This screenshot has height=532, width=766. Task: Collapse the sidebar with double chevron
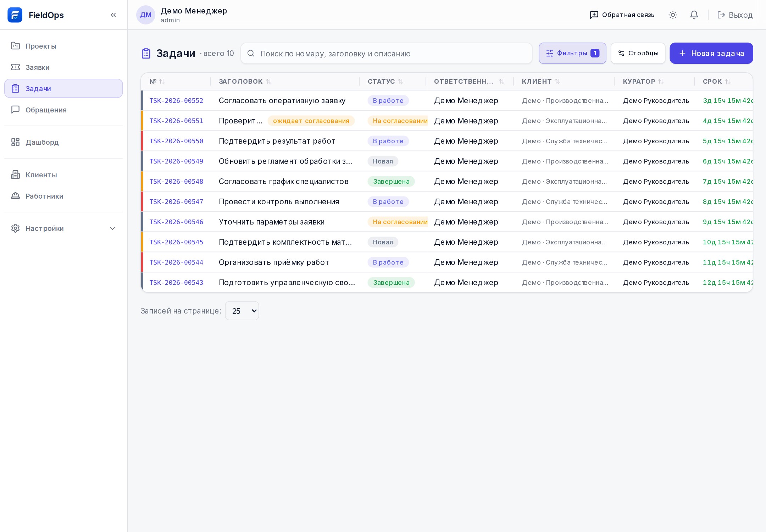(x=113, y=15)
